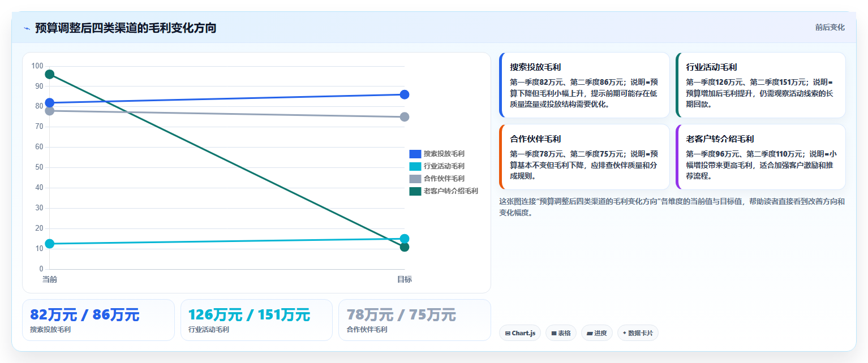
Task: Click the Chart.js tag chip
Action: [x=520, y=333]
